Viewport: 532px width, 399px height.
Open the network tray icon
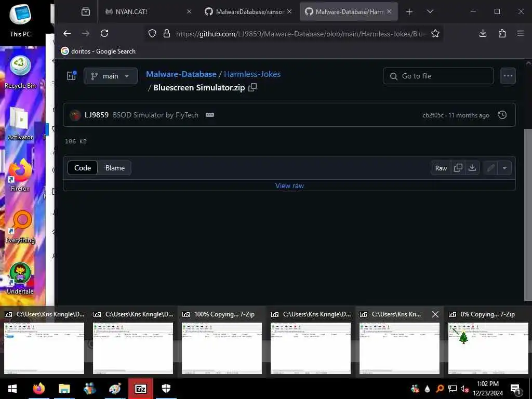pos(453,389)
